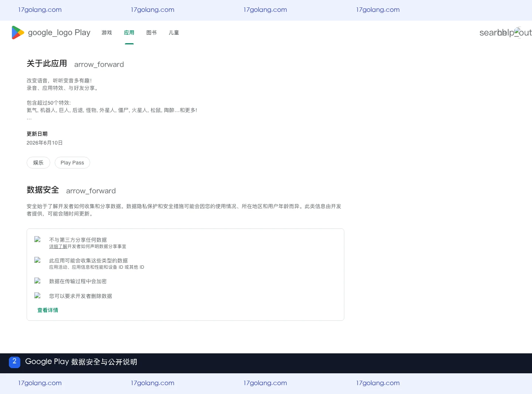This screenshot has width=532, height=394.
Task: Switch to the 游戏 tab
Action: tap(107, 33)
